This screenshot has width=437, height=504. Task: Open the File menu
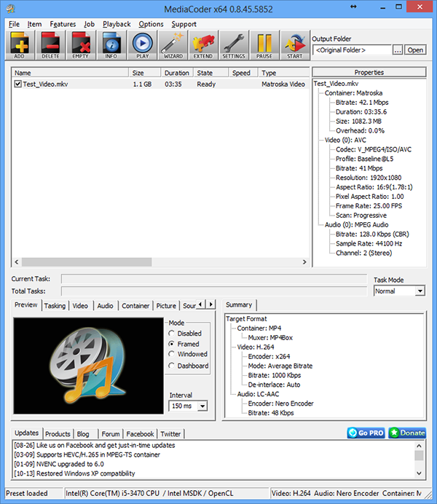tap(14, 24)
